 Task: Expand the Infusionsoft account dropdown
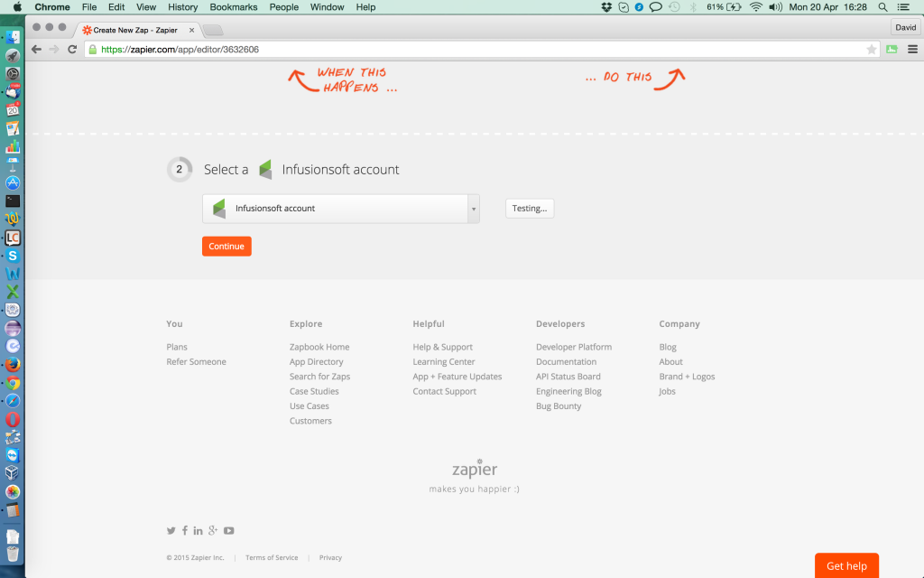point(340,209)
